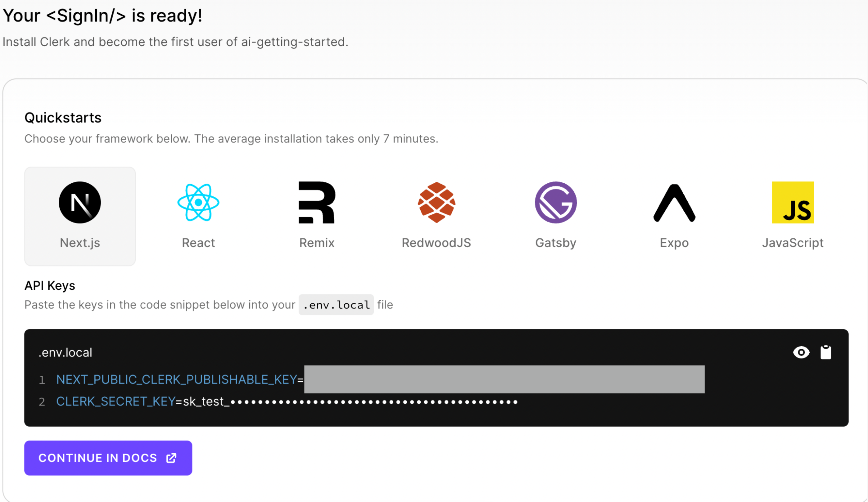The height and width of the screenshot is (502, 868).
Task: Switch to the React quickstart label
Action: click(198, 243)
